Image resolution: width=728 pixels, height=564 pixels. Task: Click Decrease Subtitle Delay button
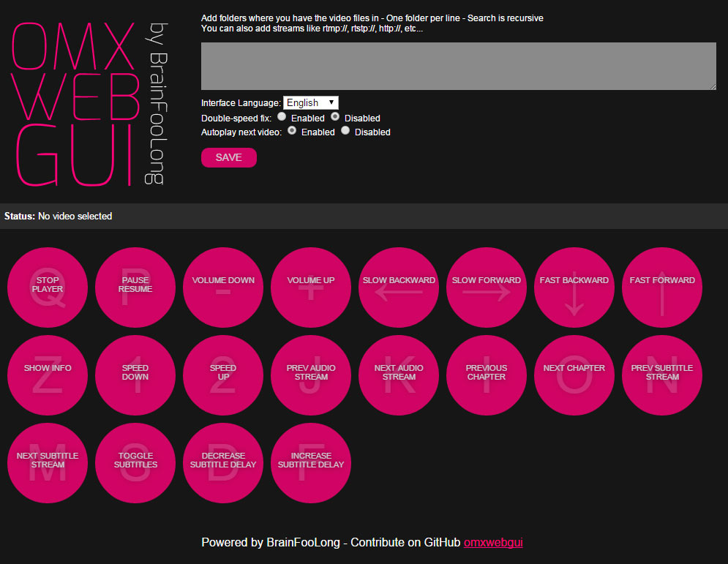click(223, 463)
